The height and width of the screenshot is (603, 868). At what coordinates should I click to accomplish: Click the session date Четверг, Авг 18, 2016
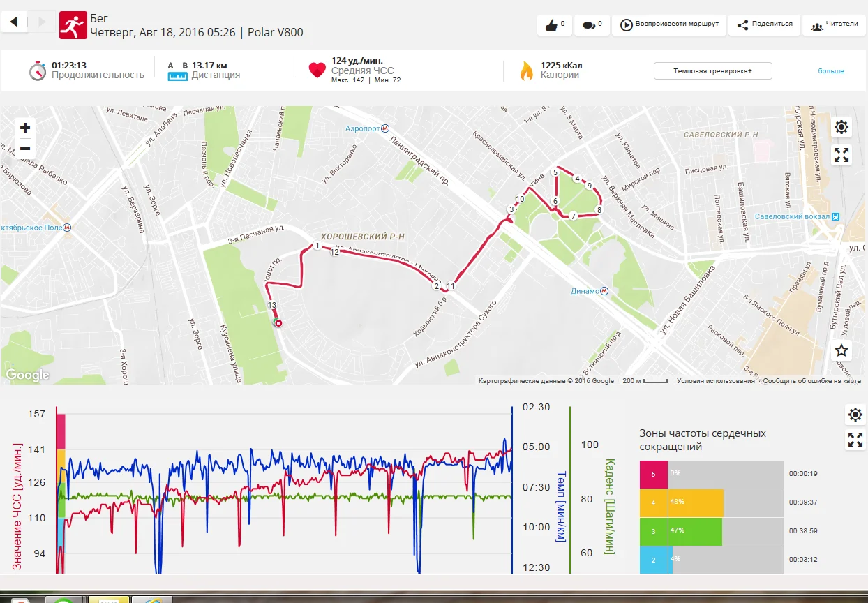[163, 32]
